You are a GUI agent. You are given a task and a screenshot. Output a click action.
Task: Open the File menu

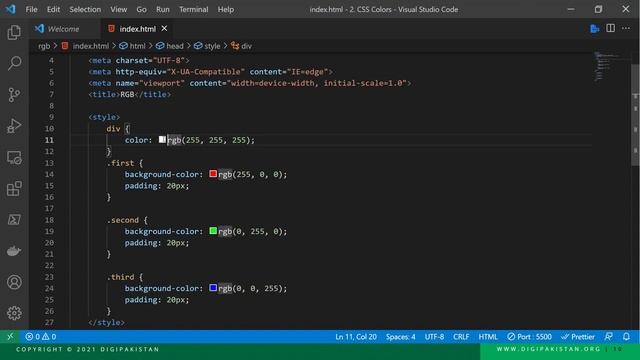(x=31, y=9)
